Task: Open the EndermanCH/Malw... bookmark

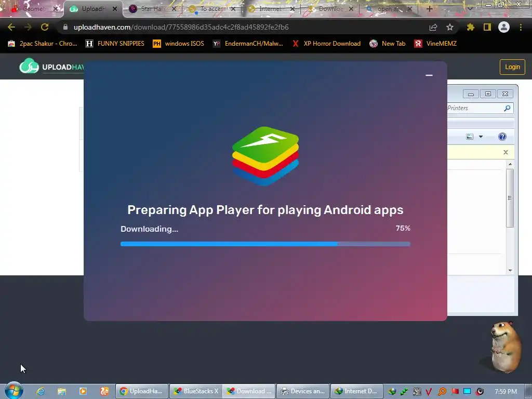Action: click(248, 44)
